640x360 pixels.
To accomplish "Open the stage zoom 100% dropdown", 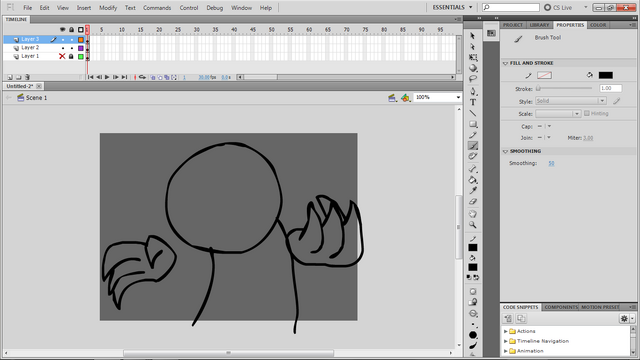I will point(458,98).
